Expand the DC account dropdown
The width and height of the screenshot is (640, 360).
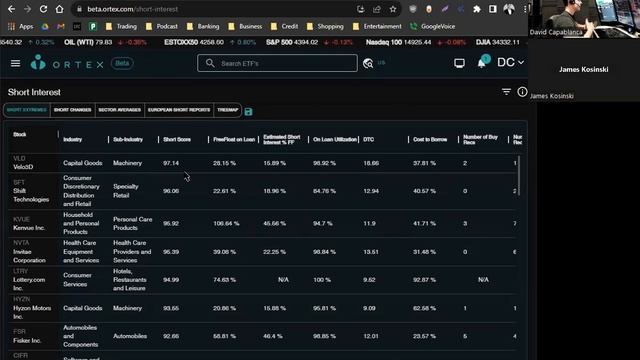click(x=510, y=62)
